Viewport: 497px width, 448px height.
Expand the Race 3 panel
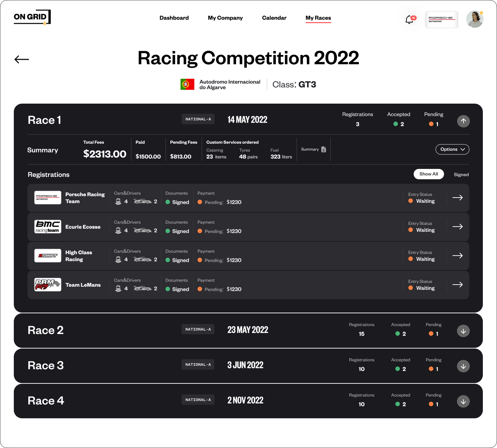(x=463, y=366)
